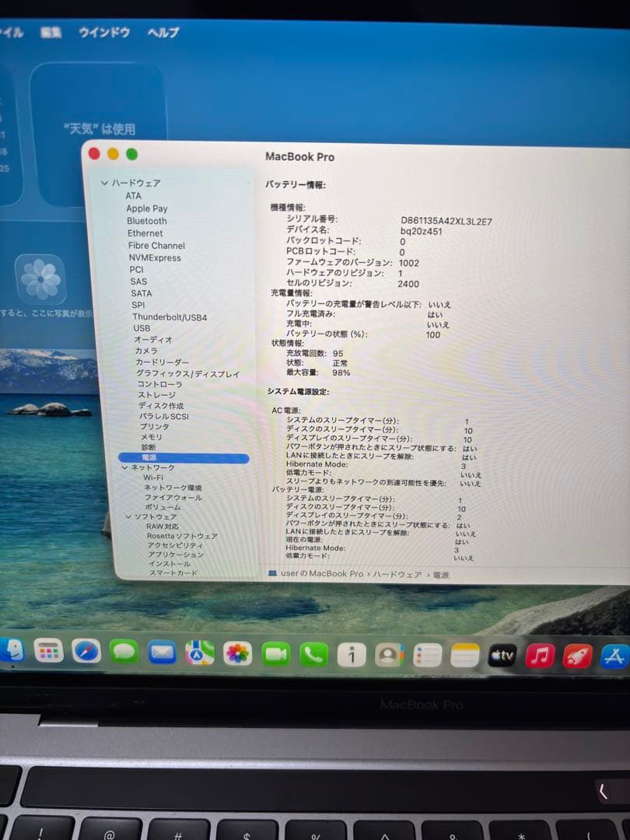Open App Store from the Dock
Viewport: 630px width, 840px height.
[614, 656]
